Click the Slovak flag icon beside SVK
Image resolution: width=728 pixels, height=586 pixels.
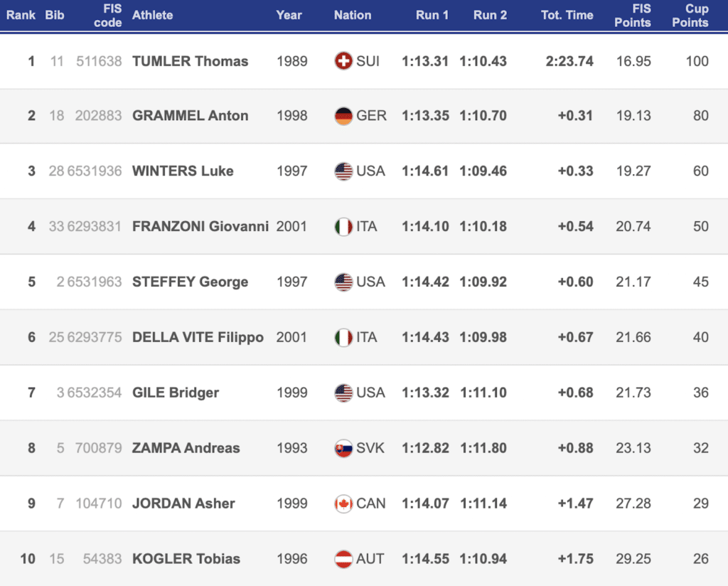(343, 448)
